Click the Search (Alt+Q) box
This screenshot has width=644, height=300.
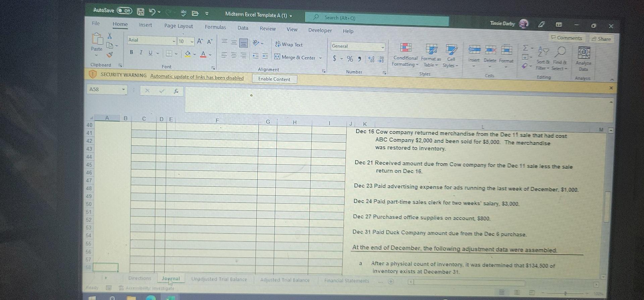click(377, 19)
